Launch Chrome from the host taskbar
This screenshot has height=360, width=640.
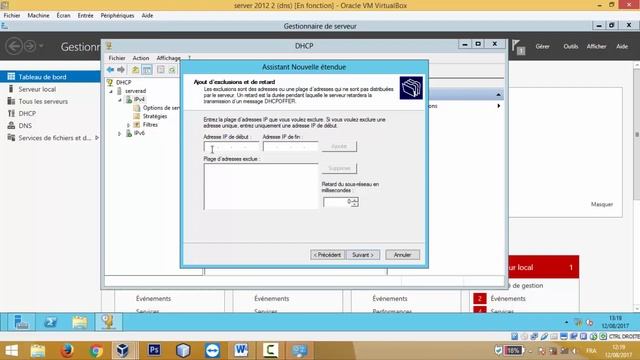point(96,351)
